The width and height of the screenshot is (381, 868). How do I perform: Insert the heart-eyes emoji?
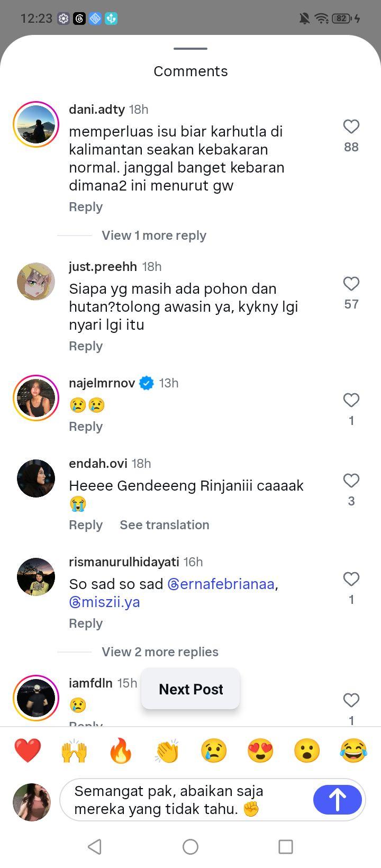(x=260, y=751)
